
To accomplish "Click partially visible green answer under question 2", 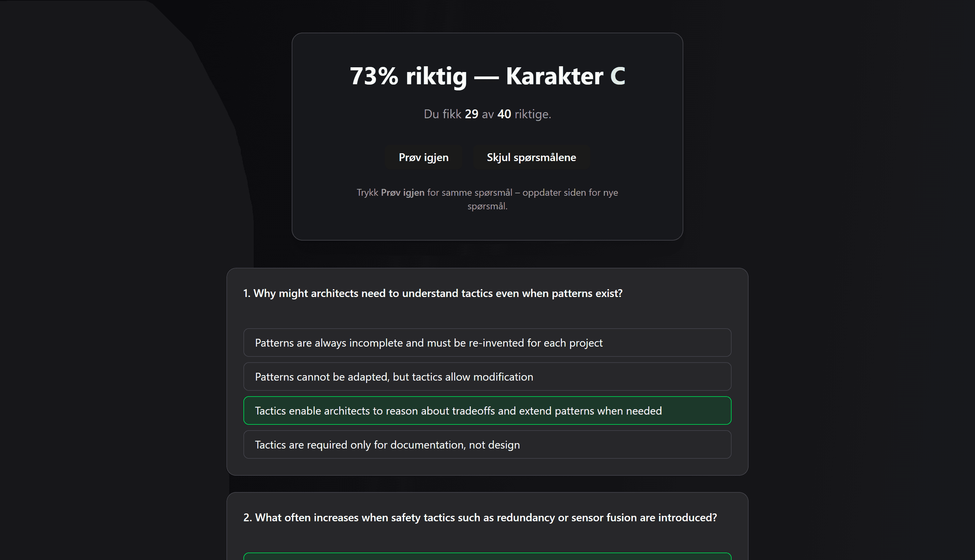I will (487, 557).
